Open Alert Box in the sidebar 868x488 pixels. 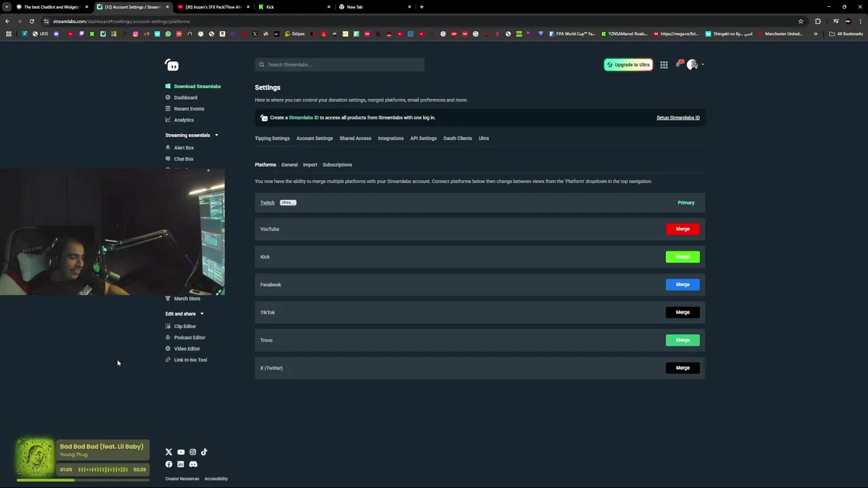pos(184,148)
